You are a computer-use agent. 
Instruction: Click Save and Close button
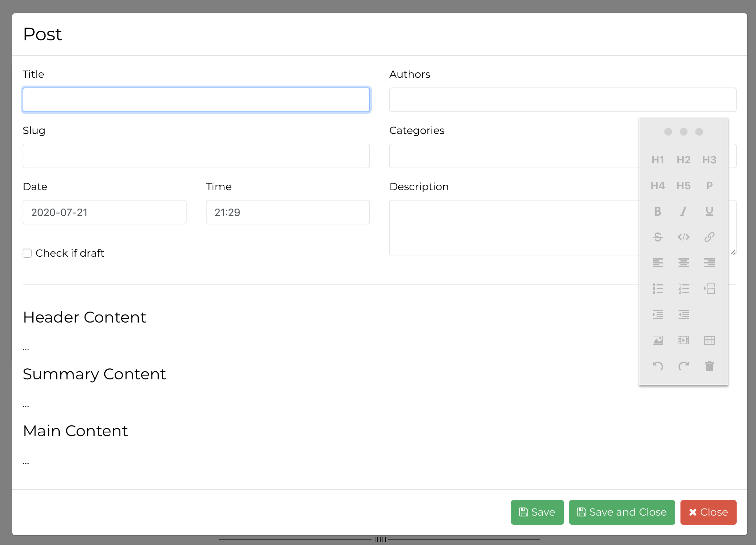click(x=622, y=512)
